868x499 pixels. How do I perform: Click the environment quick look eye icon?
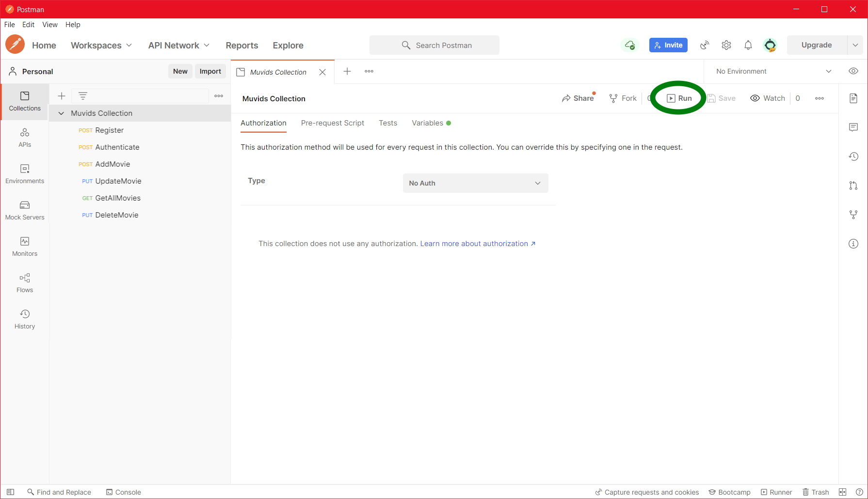point(853,71)
